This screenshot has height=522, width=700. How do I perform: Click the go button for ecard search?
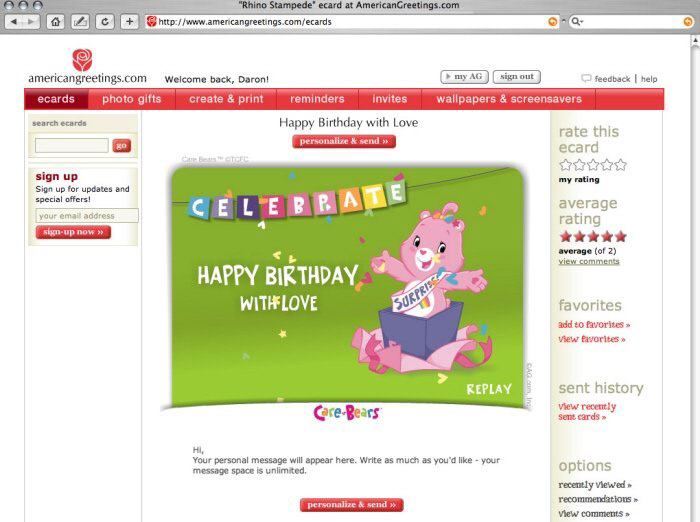tap(121, 146)
